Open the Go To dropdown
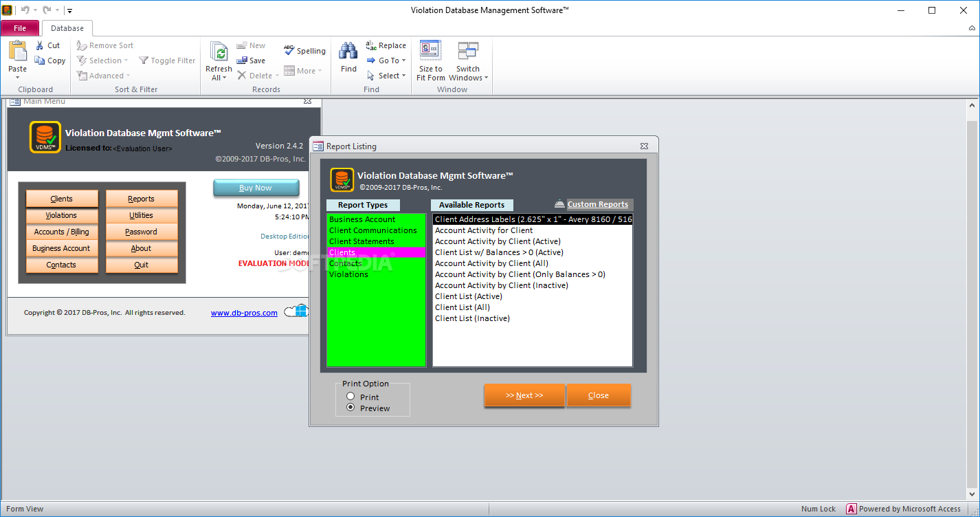 coord(386,60)
